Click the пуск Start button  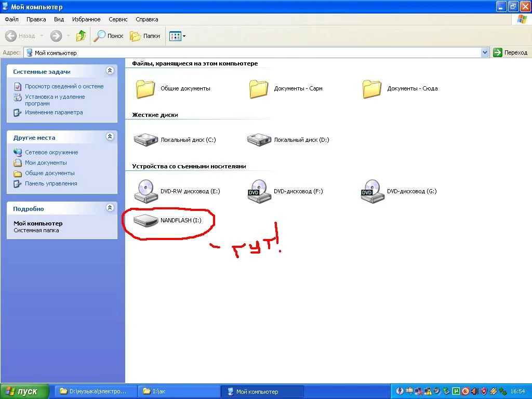(25, 391)
